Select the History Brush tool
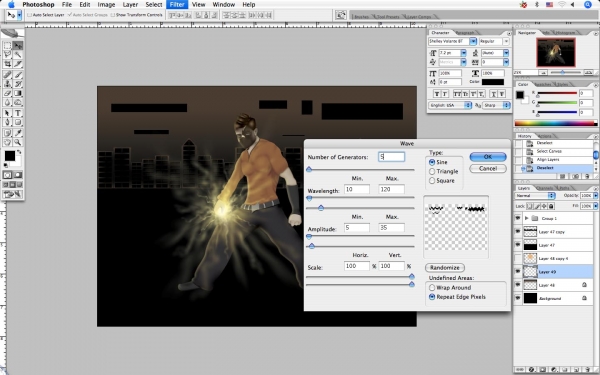 (x=18, y=84)
